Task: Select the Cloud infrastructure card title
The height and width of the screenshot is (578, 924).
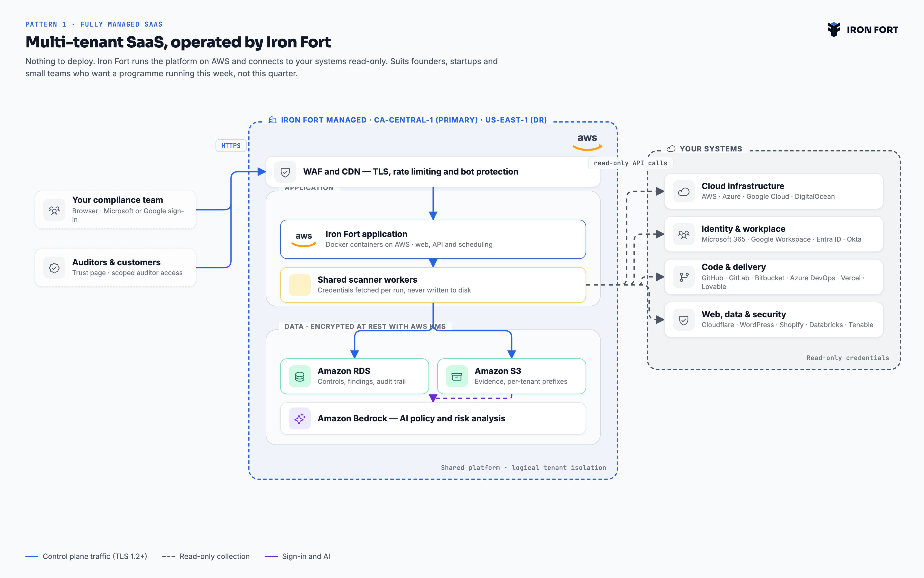Action: click(743, 186)
